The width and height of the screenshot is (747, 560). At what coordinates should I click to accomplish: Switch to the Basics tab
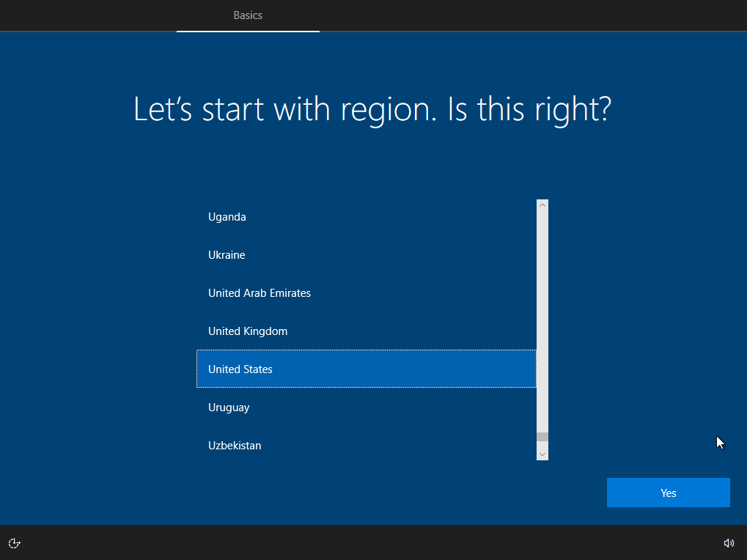[248, 15]
